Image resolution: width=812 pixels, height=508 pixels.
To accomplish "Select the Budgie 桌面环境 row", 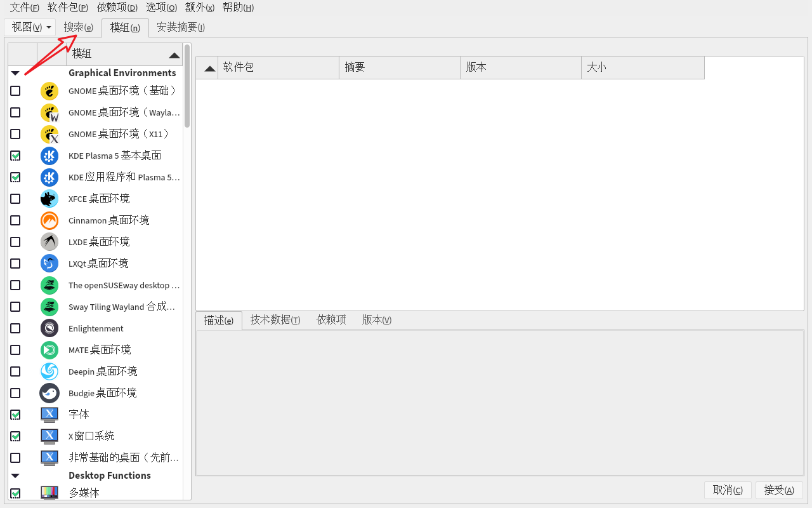I will (95, 393).
